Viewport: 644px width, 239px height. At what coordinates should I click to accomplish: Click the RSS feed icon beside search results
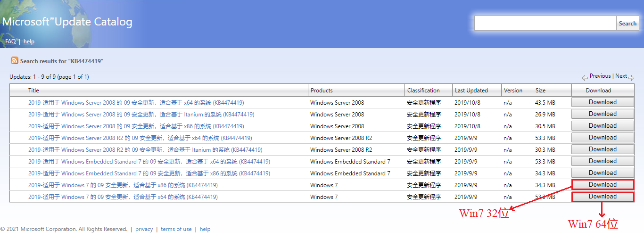tap(15, 61)
